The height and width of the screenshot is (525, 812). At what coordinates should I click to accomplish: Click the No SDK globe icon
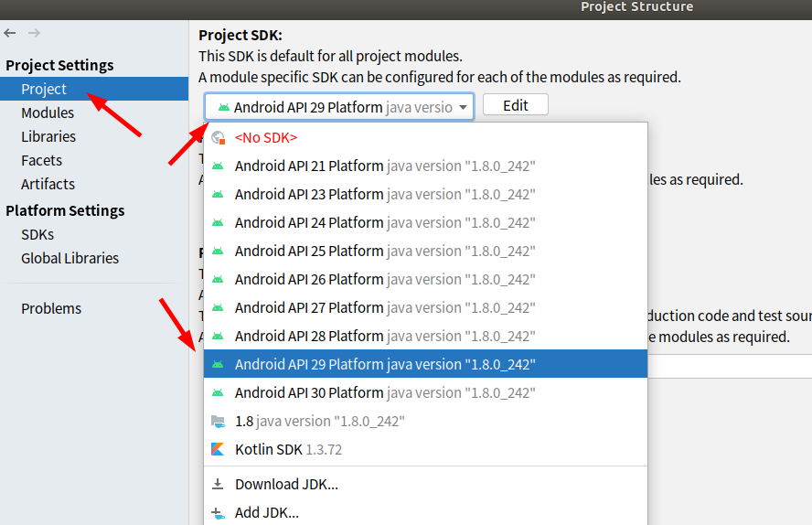tap(218, 138)
